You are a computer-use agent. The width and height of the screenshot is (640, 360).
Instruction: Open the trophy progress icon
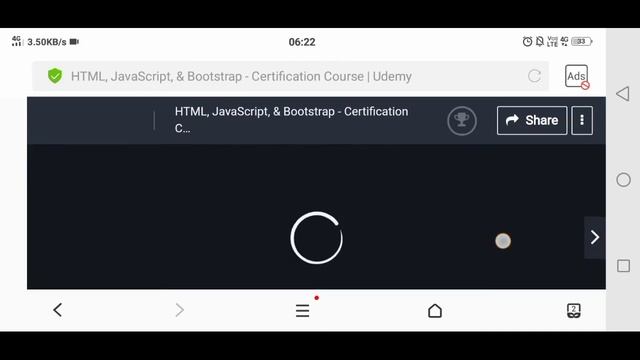click(462, 121)
